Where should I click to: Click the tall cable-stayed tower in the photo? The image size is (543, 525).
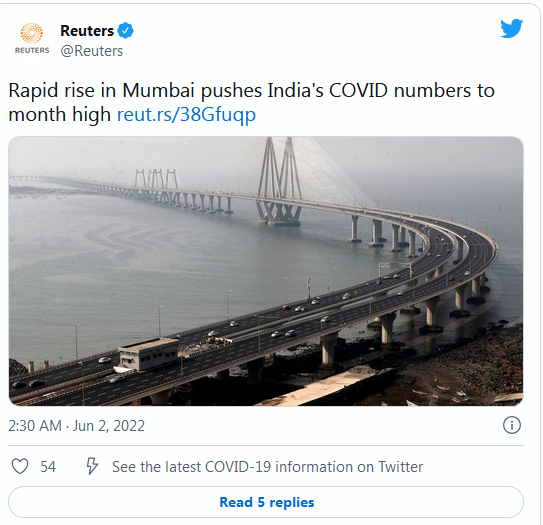pos(279,181)
